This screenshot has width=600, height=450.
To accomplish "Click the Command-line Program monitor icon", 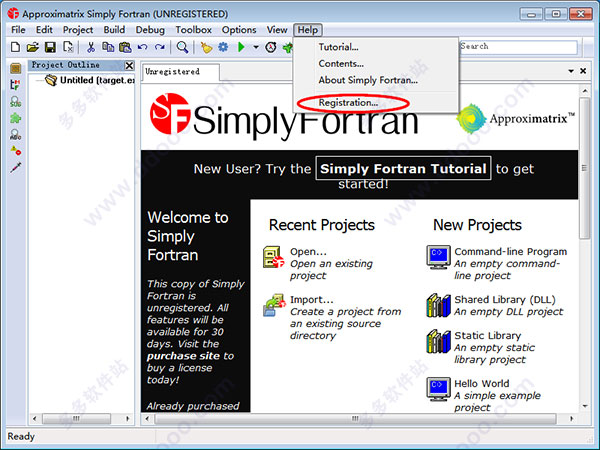I will pyautogui.click(x=438, y=257).
